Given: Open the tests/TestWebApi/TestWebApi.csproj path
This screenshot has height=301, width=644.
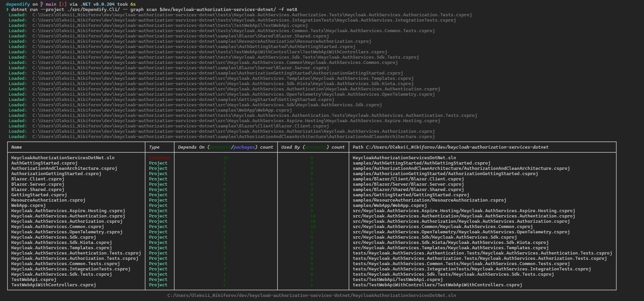Looking at the screenshot, I should pos(397,279).
